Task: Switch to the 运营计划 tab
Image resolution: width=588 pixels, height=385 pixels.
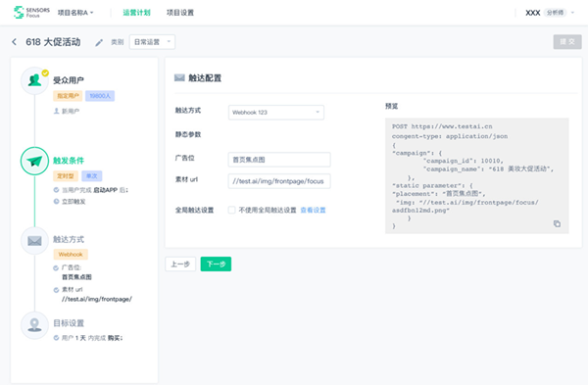Action: coord(136,13)
